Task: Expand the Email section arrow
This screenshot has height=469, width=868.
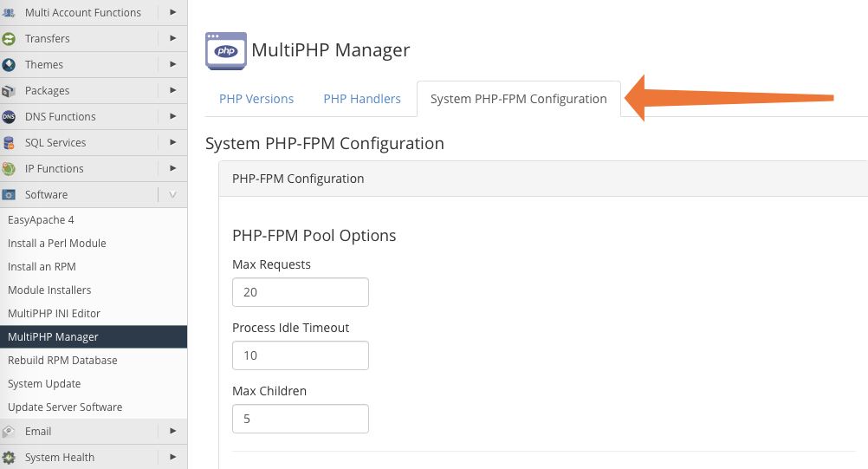Action: click(172, 431)
